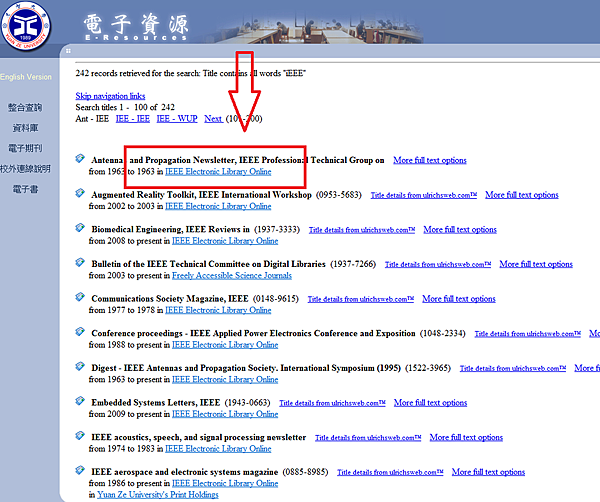The image size is (600, 502).
Task: Open IEEE Electronic Library Online for Embedded Systems Letters
Action: pyautogui.click(x=225, y=414)
